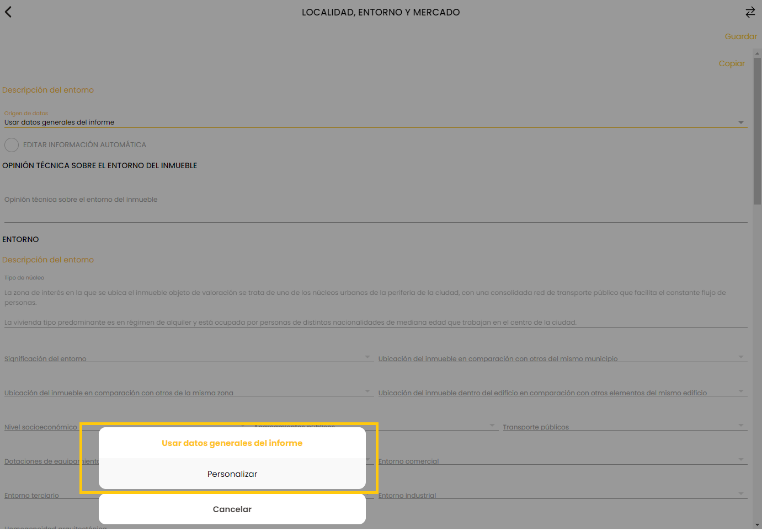The image size is (762, 532).
Task: Click the 'ENTORNO' section heading
Action: tap(20, 239)
